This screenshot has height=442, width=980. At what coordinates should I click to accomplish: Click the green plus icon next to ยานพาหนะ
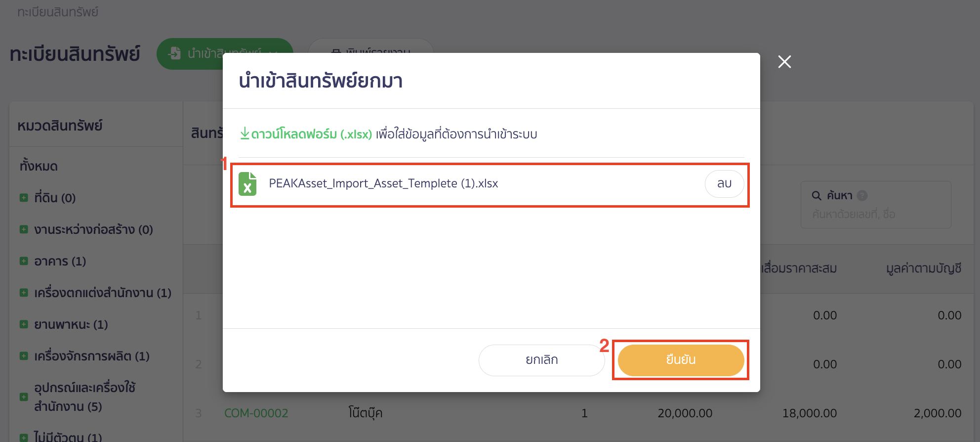[23, 324]
